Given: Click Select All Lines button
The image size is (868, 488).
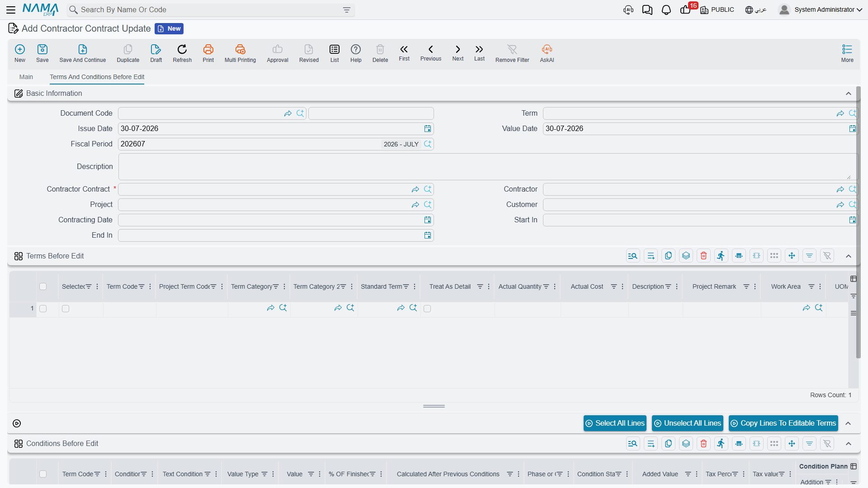Looking at the screenshot, I should tap(615, 423).
